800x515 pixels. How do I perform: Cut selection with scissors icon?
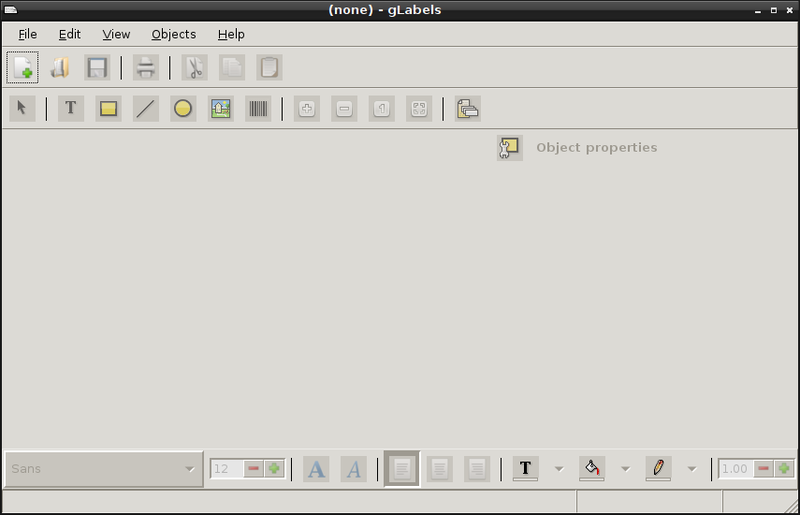195,67
